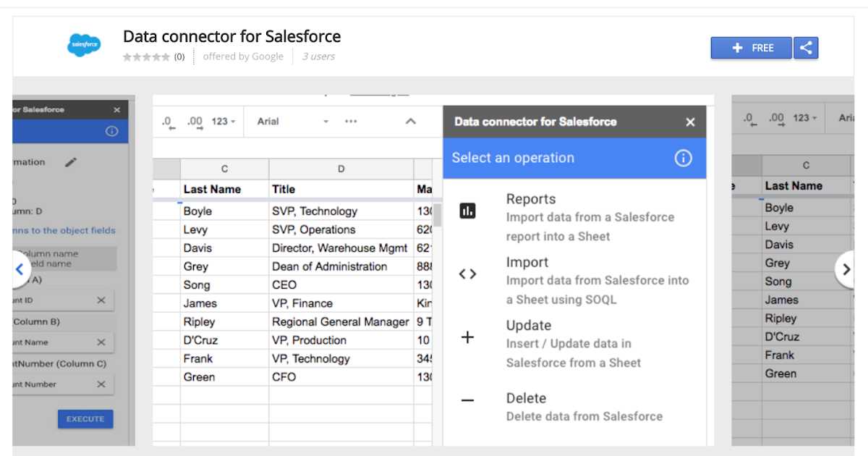Image resolution: width=868 pixels, height=456 pixels.
Task: Select the Levy cell in center sheet
Action: [224, 230]
